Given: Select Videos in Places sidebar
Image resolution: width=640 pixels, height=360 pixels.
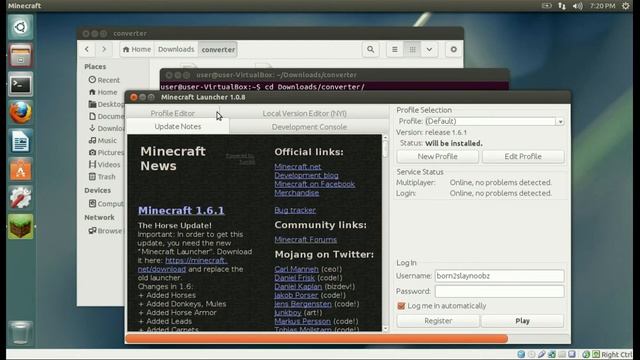Looking at the screenshot, I should (104, 165).
